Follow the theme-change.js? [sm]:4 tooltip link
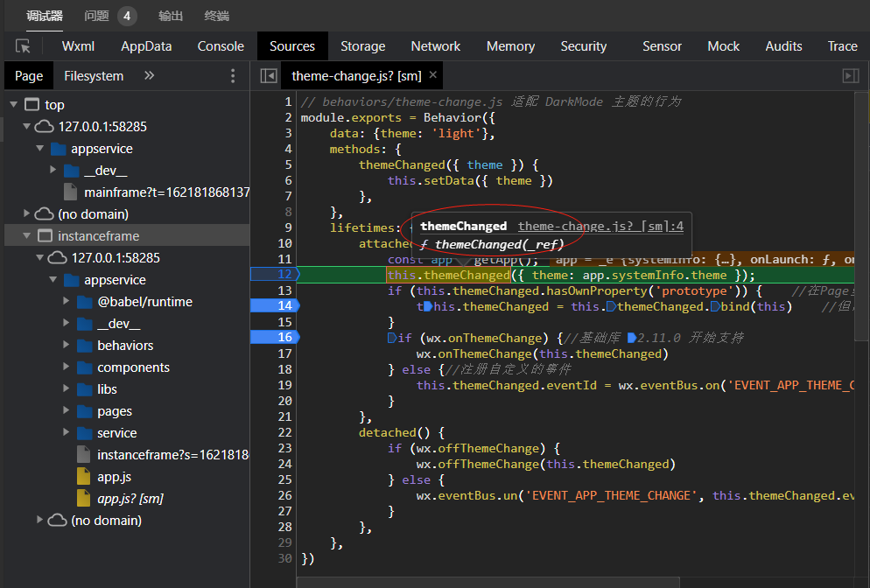This screenshot has height=588, width=870. tap(601, 226)
